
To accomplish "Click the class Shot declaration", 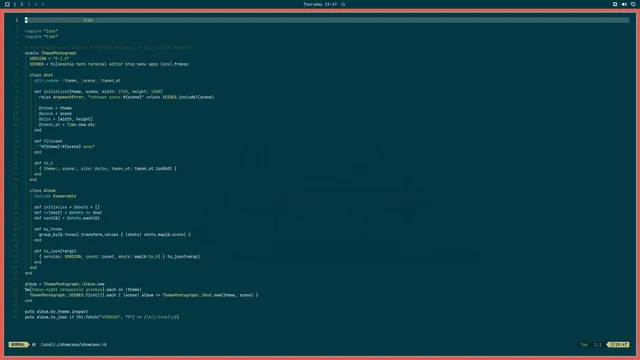I will coord(41,75).
